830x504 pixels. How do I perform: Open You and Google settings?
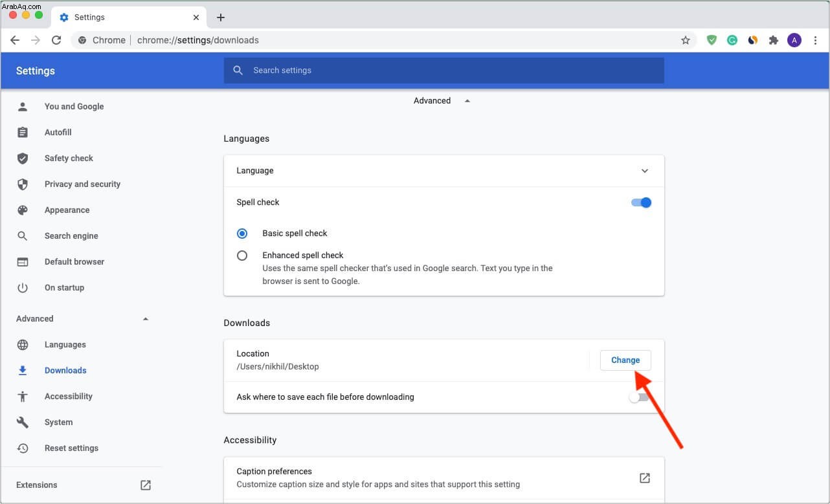(74, 107)
